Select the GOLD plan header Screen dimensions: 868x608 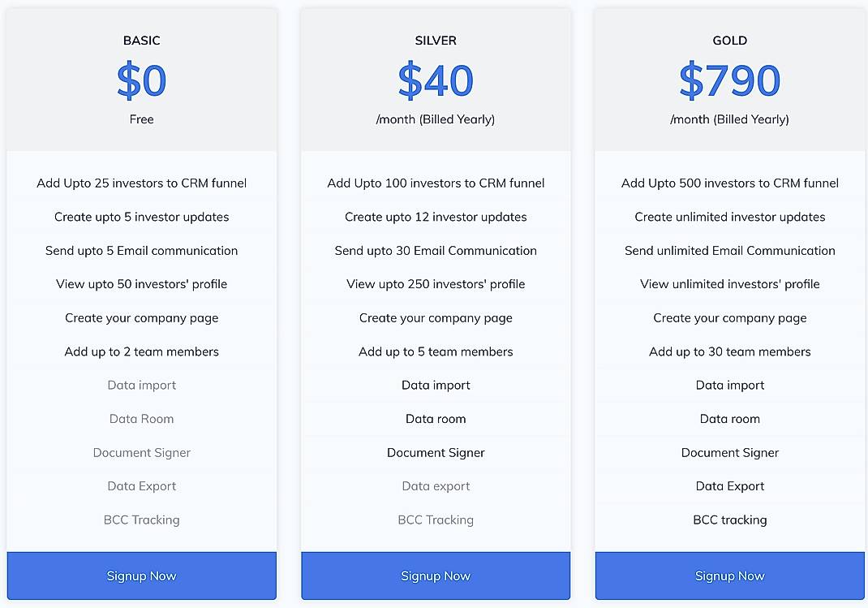click(729, 40)
